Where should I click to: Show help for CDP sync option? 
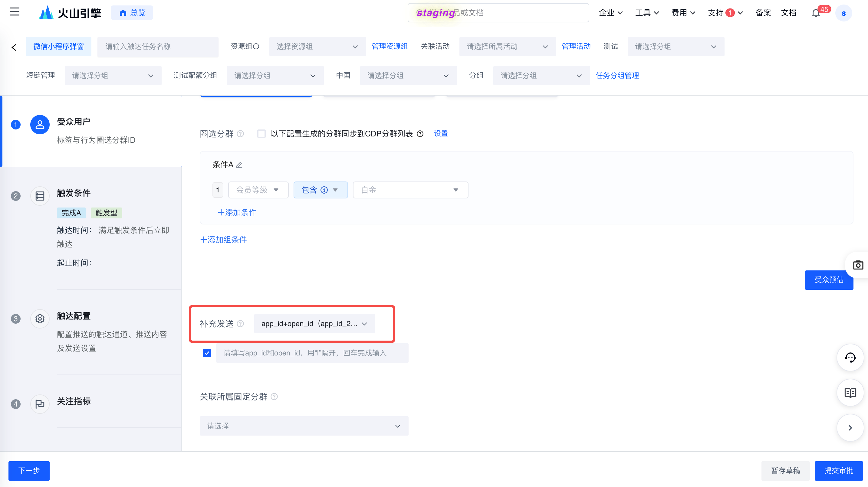click(420, 134)
